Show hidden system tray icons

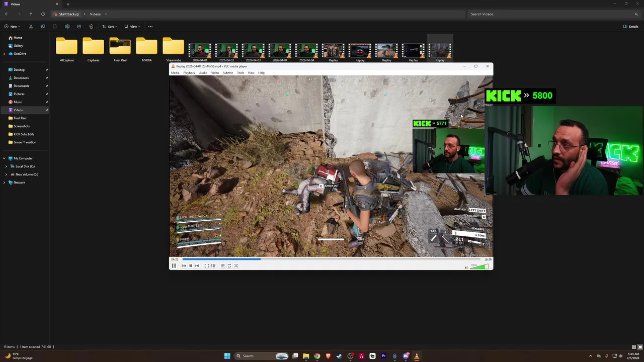coord(591,356)
